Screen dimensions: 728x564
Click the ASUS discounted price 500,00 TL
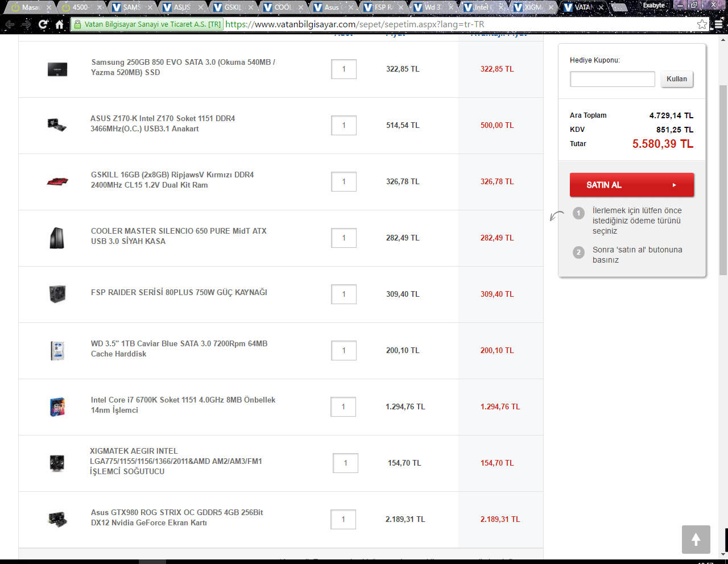coord(497,125)
